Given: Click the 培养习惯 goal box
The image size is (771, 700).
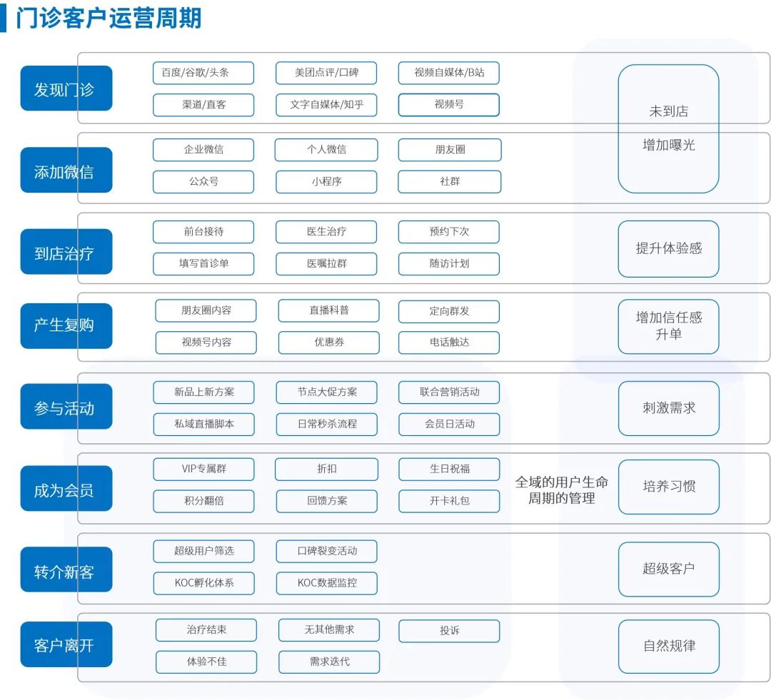Looking at the screenshot, I should click(669, 487).
